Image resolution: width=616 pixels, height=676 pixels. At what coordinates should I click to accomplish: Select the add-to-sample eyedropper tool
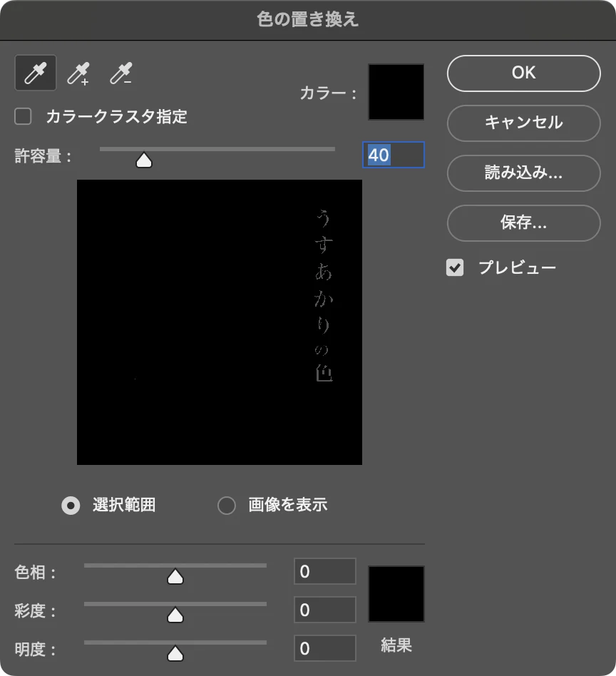[78, 73]
